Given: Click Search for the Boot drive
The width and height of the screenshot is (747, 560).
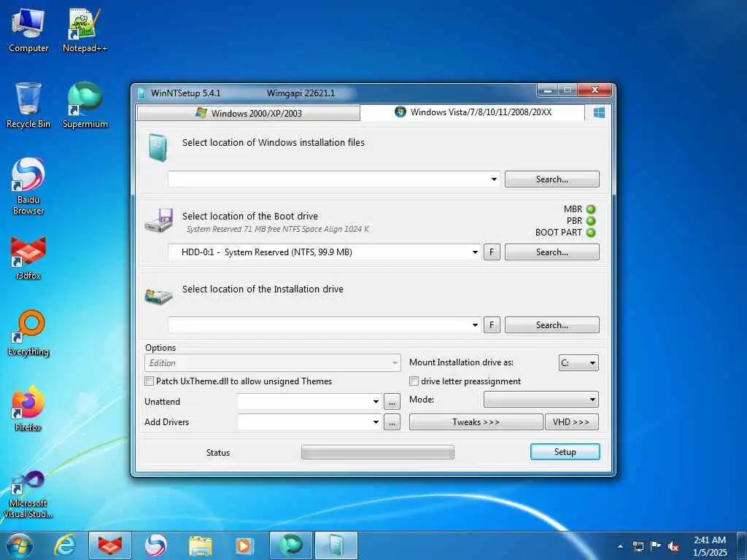Looking at the screenshot, I should pos(551,252).
